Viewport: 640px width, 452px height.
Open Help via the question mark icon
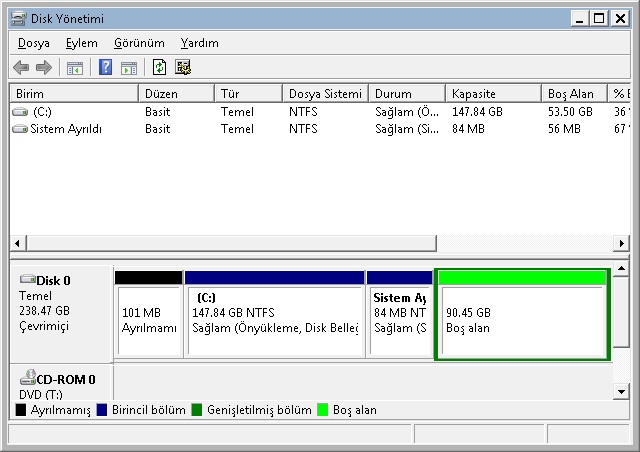pyautogui.click(x=105, y=68)
